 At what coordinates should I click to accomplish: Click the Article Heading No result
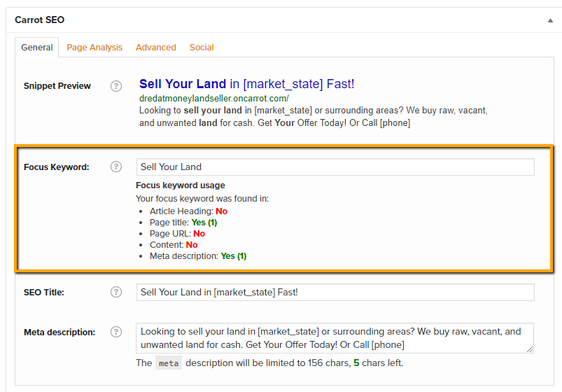(221, 211)
